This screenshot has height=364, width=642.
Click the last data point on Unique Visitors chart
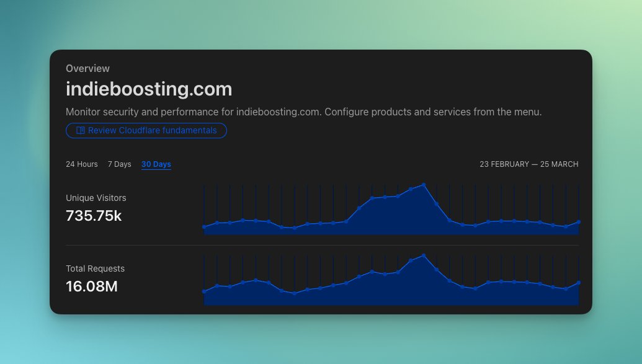tap(579, 222)
